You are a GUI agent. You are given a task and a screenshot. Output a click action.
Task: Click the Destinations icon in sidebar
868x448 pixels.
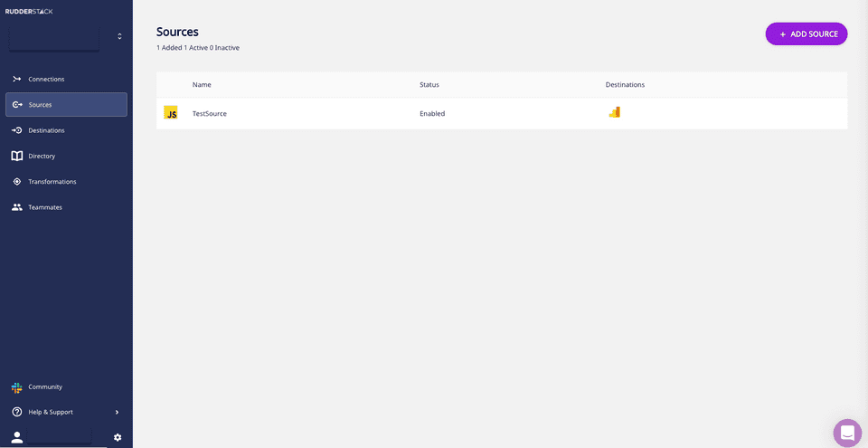click(x=16, y=130)
